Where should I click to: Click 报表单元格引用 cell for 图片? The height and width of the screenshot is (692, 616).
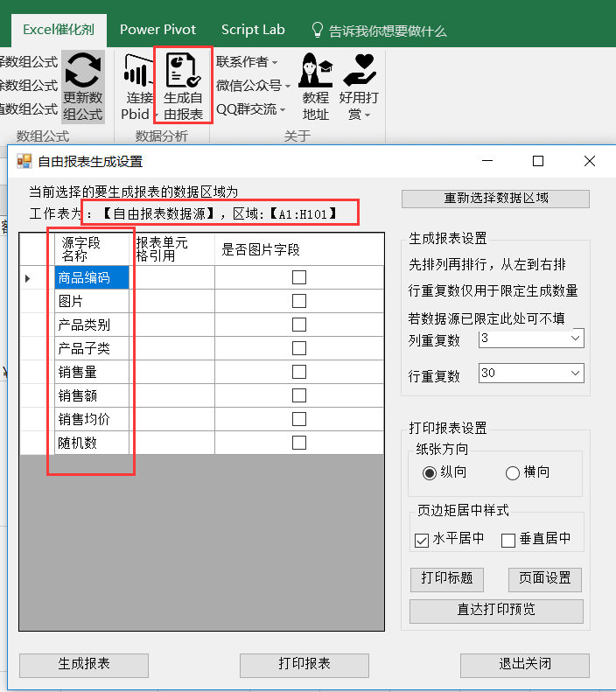coord(172,301)
